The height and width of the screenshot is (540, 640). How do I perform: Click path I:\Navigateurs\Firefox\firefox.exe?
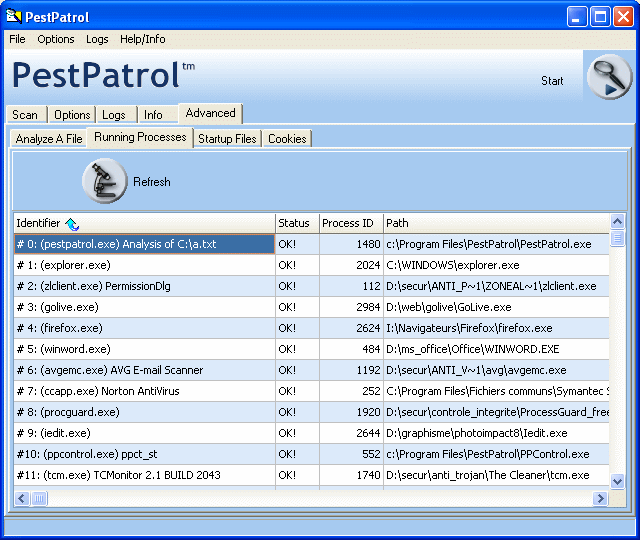point(469,328)
